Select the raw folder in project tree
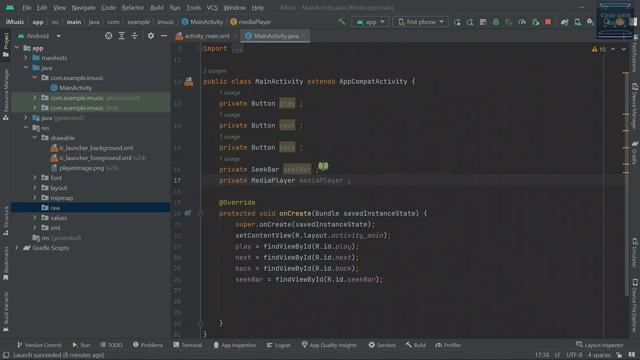Viewport: 640px width, 360px height. point(91,208)
